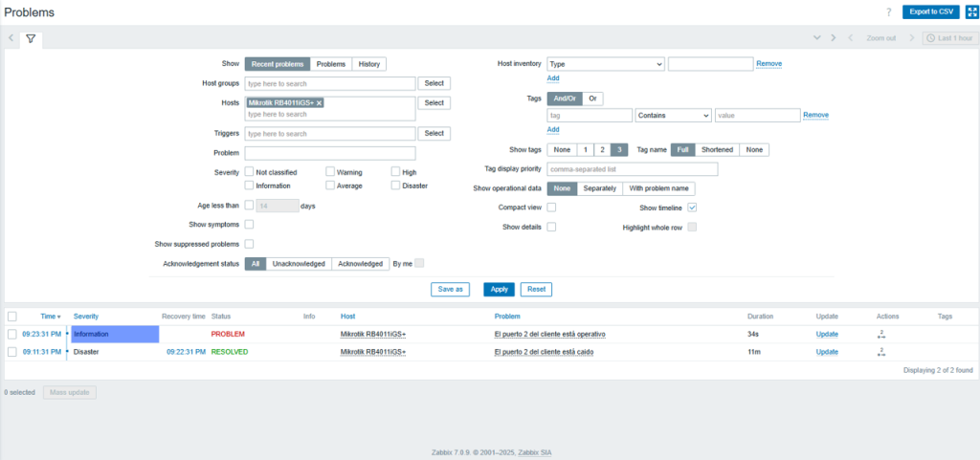Focus the tag value field

[758, 115]
